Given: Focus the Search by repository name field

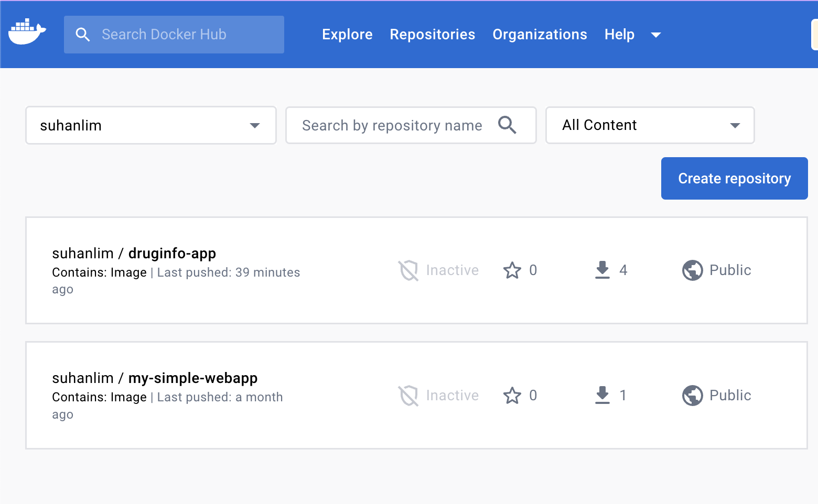Looking at the screenshot, I should (x=411, y=125).
